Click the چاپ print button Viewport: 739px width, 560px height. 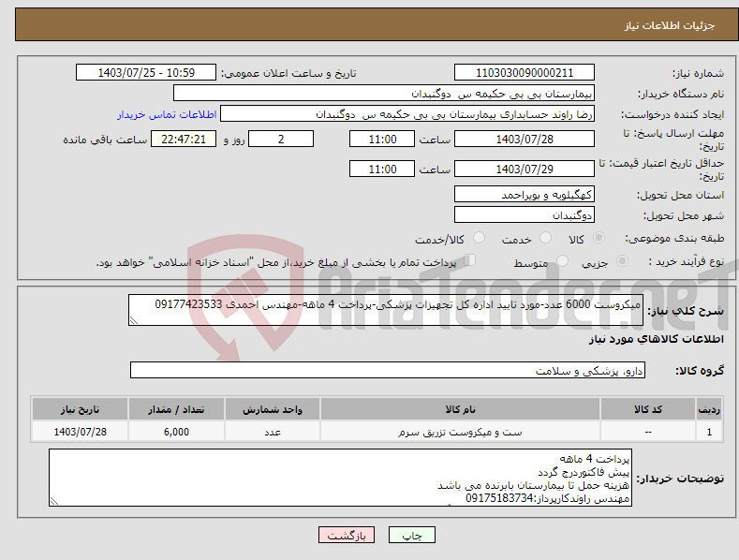[412, 535]
